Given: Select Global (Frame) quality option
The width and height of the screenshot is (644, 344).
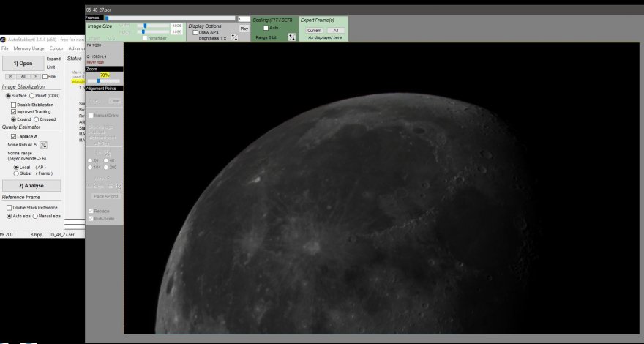Looking at the screenshot, I should click(16, 173).
